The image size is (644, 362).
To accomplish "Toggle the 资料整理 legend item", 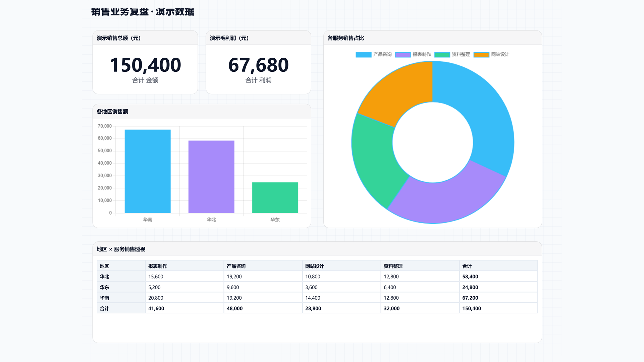I will (x=452, y=55).
